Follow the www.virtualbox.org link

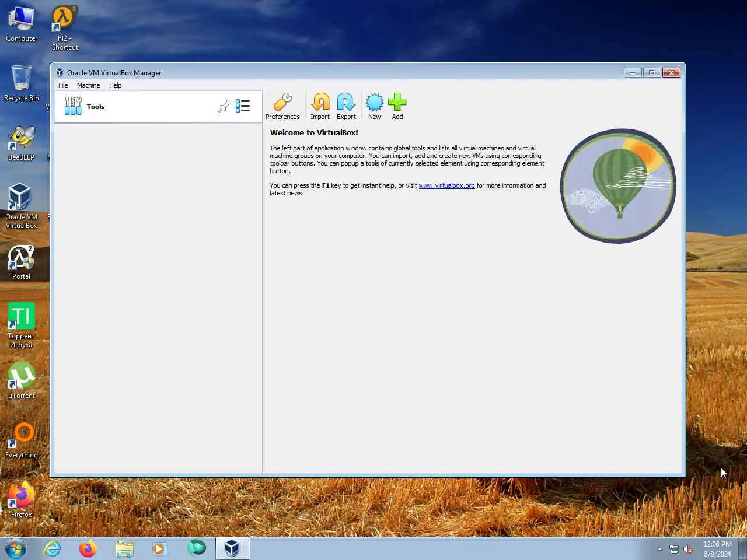point(446,185)
